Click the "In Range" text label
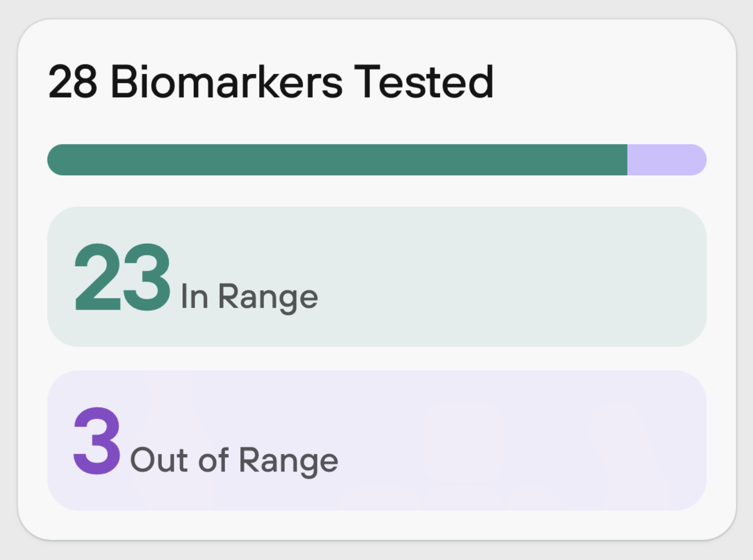This screenshot has width=753, height=560. pyautogui.click(x=249, y=297)
